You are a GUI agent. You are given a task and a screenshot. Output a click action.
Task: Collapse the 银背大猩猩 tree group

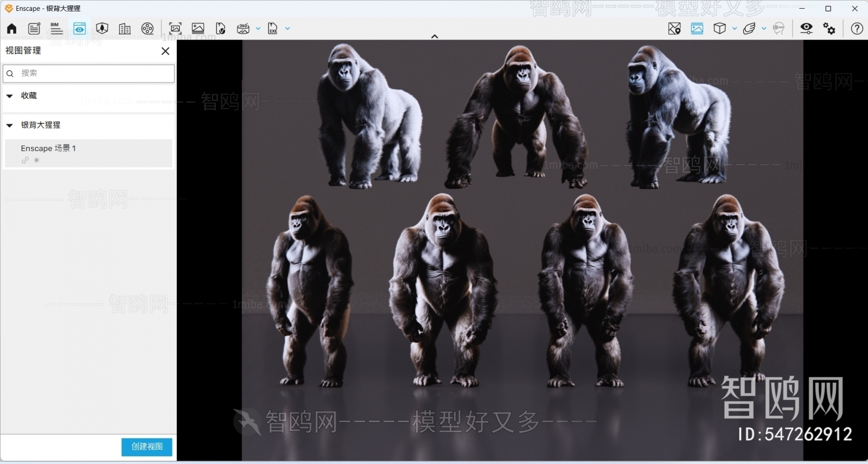10,125
